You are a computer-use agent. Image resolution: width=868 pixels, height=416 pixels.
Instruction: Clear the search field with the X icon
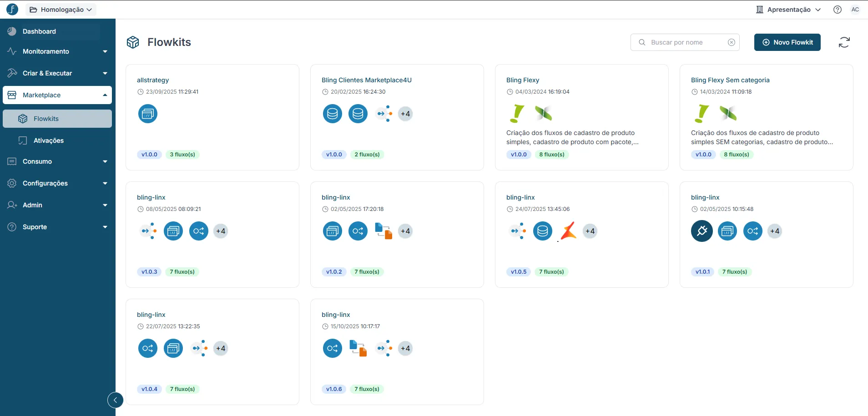732,42
